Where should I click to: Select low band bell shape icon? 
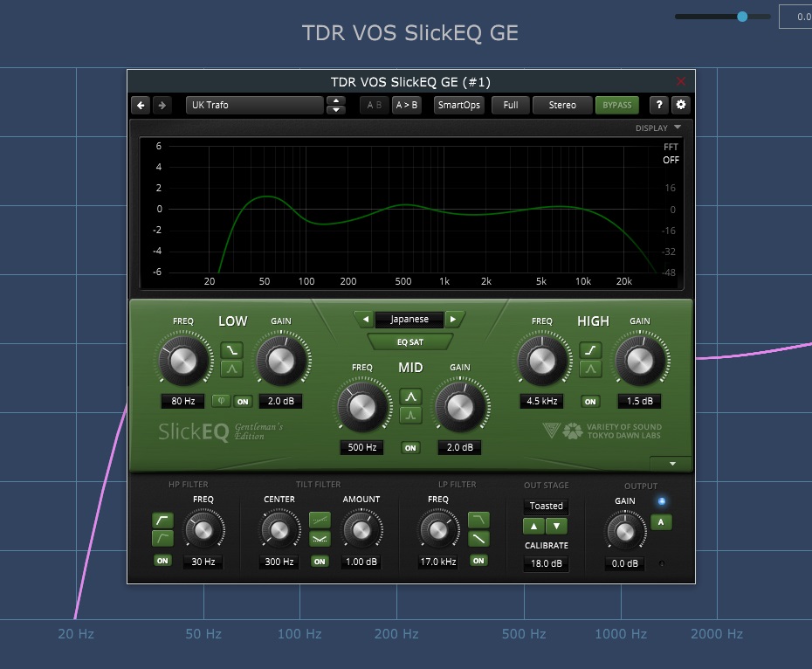click(x=231, y=369)
